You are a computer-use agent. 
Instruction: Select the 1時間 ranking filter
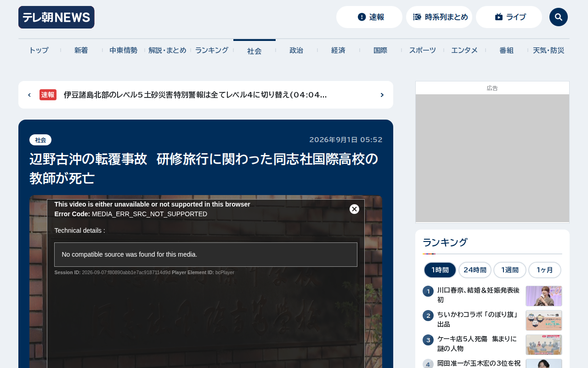(440, 270)
